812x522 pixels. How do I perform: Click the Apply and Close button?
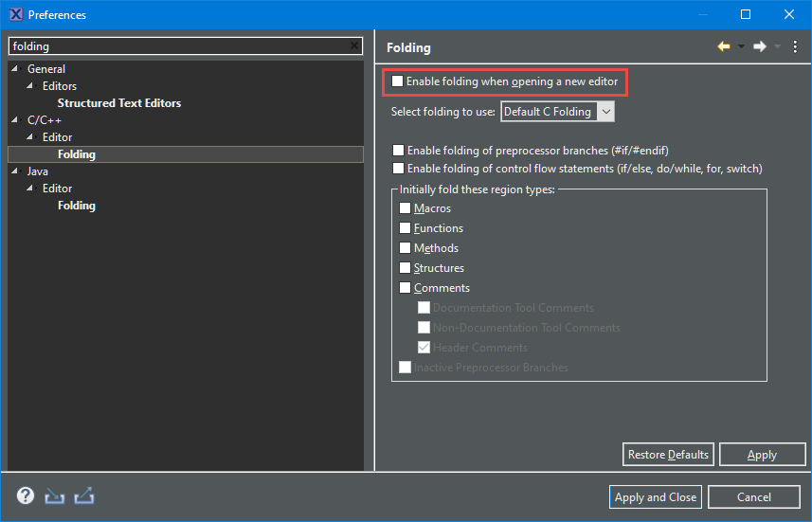click(656, 497)
